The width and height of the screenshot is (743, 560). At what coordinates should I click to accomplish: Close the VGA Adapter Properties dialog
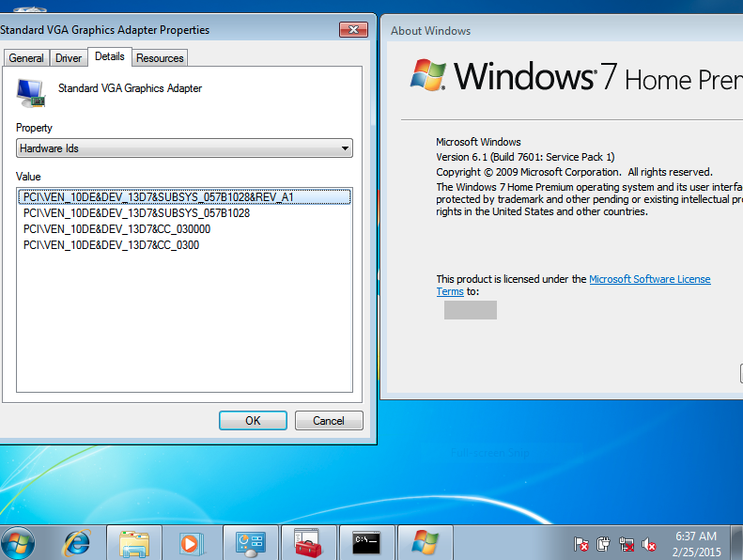pos(353,29)
